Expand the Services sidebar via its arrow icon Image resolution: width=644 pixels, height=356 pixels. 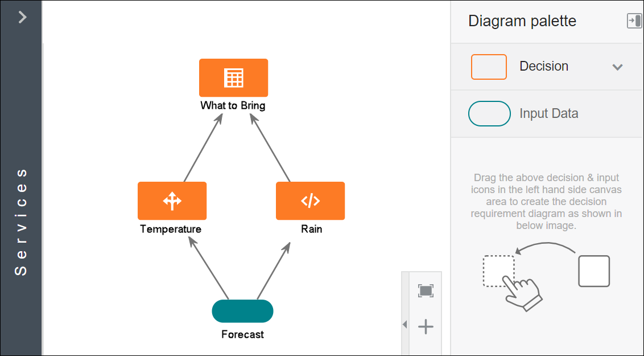click(21, 17)
